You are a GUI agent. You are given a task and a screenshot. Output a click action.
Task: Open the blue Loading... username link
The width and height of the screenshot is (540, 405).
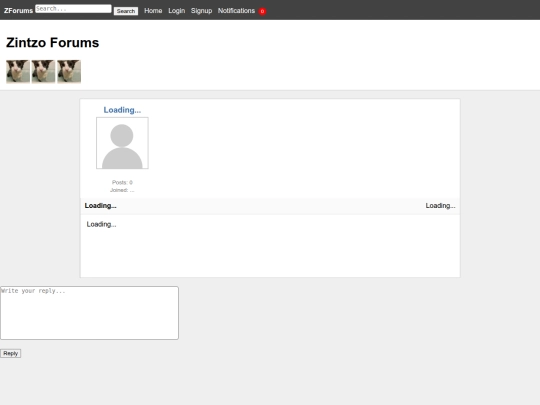coord(122,110)
